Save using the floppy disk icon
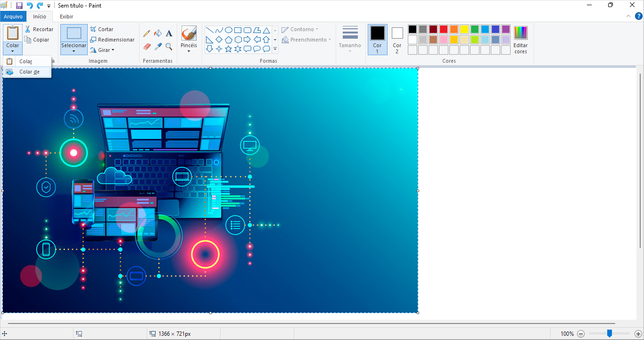The height and width of the screenshot is (340, 644). click(x=19, y=6)
